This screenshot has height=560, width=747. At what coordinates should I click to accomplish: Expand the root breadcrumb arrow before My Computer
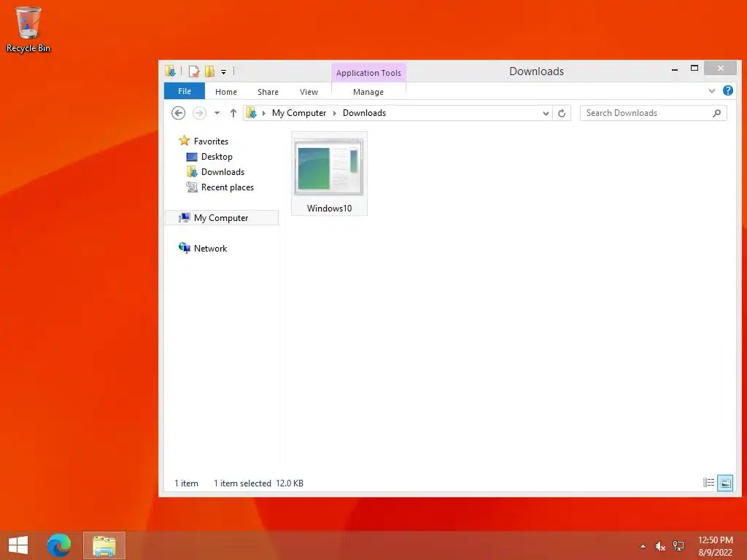pyautogui.click(x=263, y=113)
